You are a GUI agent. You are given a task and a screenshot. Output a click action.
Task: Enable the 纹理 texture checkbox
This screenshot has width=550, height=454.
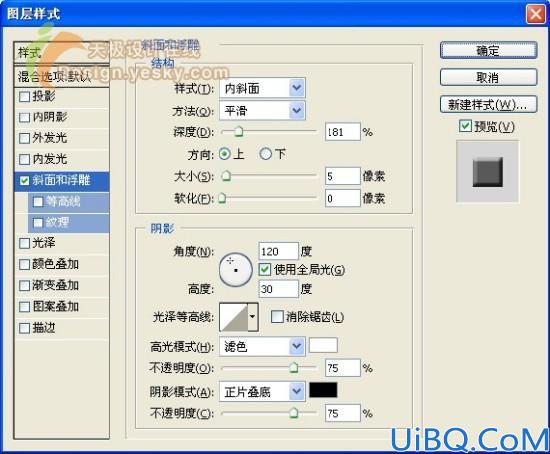click(x=38, y=223)
